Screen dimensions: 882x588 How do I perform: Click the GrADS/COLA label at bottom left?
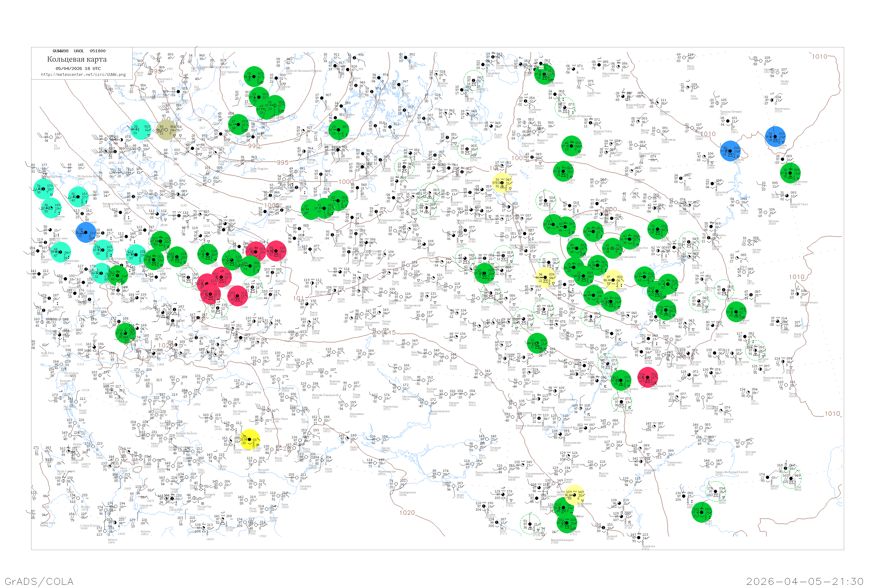pyautogui.click(x=39, y=581)
